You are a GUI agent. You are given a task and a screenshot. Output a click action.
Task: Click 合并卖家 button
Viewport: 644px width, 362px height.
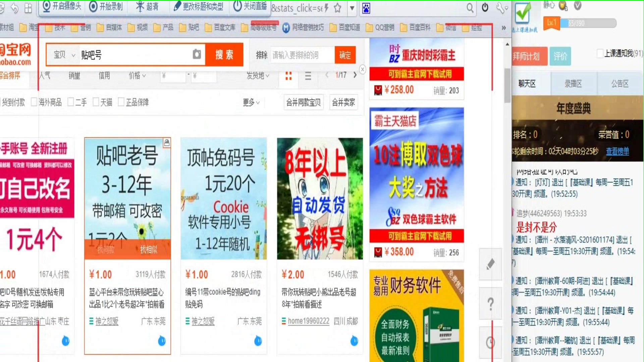tap(343, 102)
